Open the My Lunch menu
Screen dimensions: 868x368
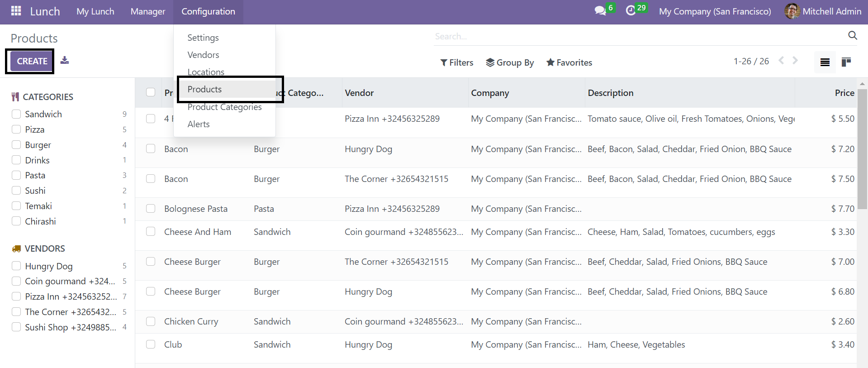[x=95, y=11]
